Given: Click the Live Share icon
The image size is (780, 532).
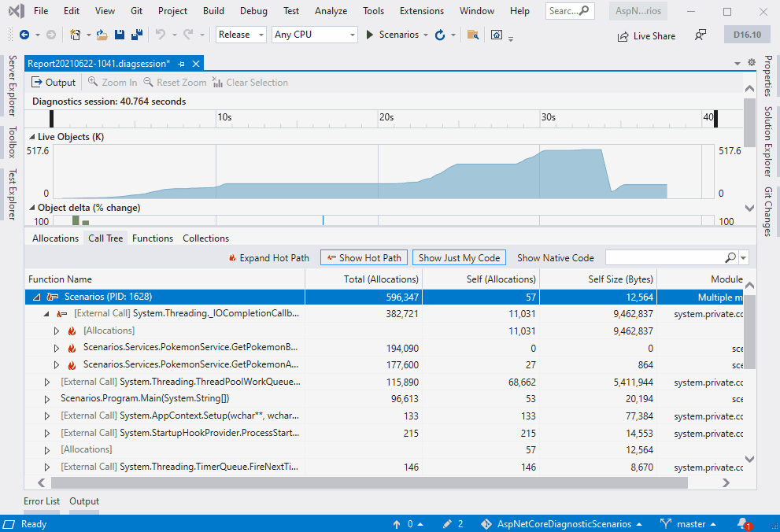Looking at the screenshot, I should tap(623, 36).
